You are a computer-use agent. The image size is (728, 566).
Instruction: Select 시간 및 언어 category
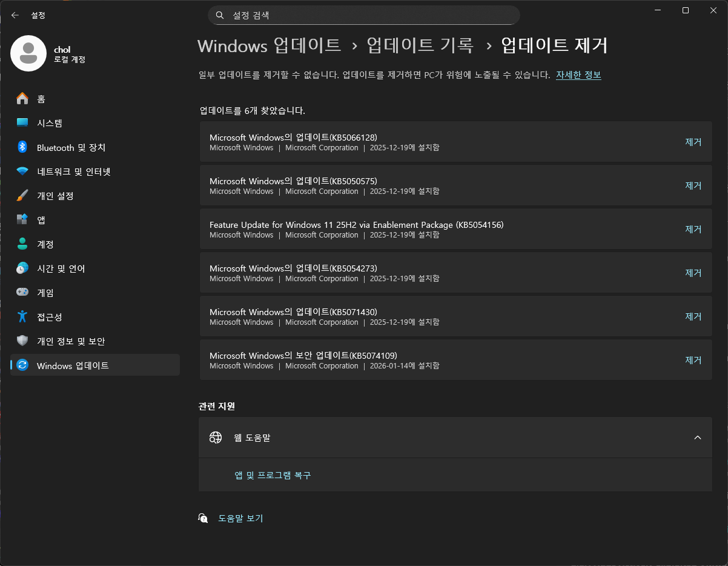pos(95,268)
